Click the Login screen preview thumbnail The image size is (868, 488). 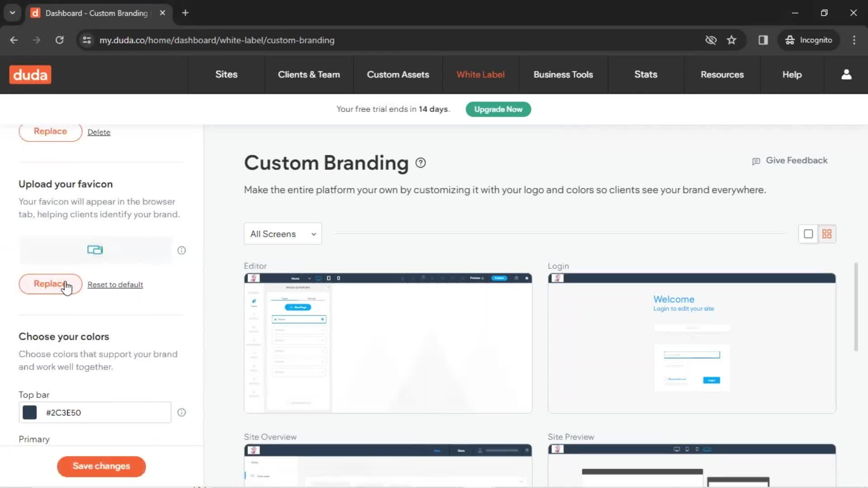(692, 343)
